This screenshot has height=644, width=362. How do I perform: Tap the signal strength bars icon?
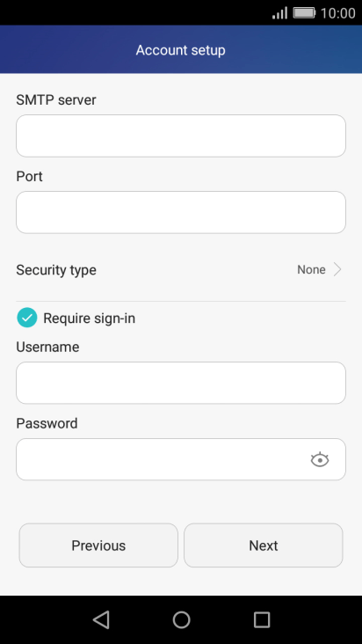tap(279, 13)
